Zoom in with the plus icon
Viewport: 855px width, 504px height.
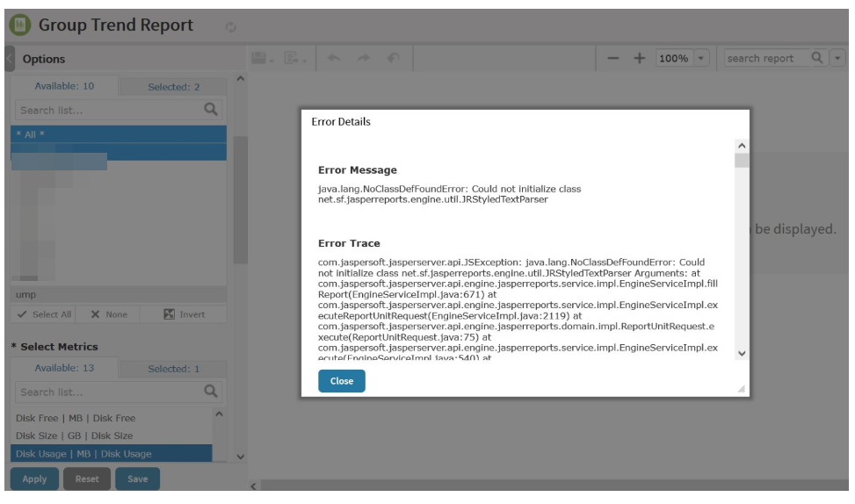click(639, 58)
